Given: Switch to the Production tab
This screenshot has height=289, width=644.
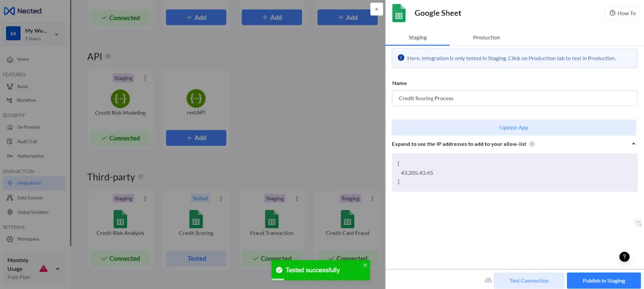Looking at the screenshot, I should coord(486,37).
